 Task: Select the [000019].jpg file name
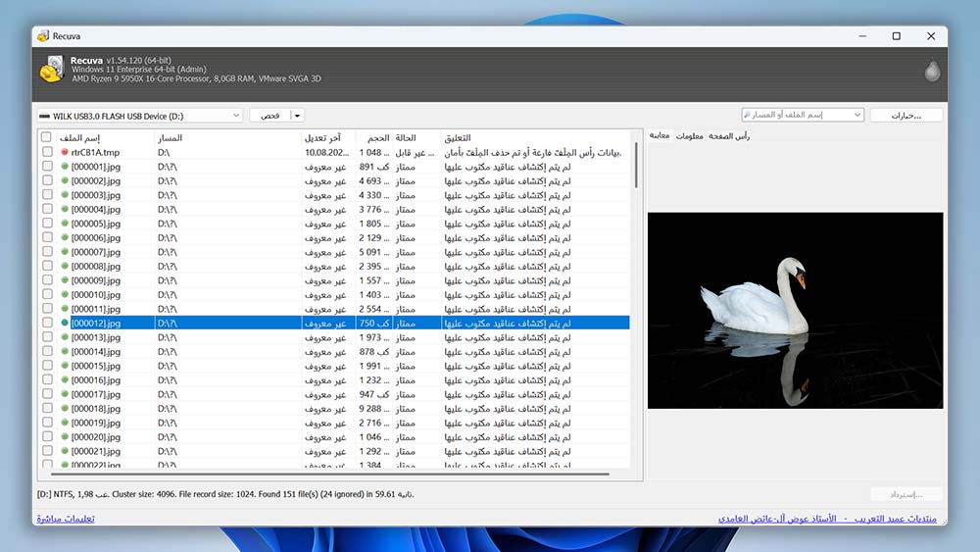point(96,423)
